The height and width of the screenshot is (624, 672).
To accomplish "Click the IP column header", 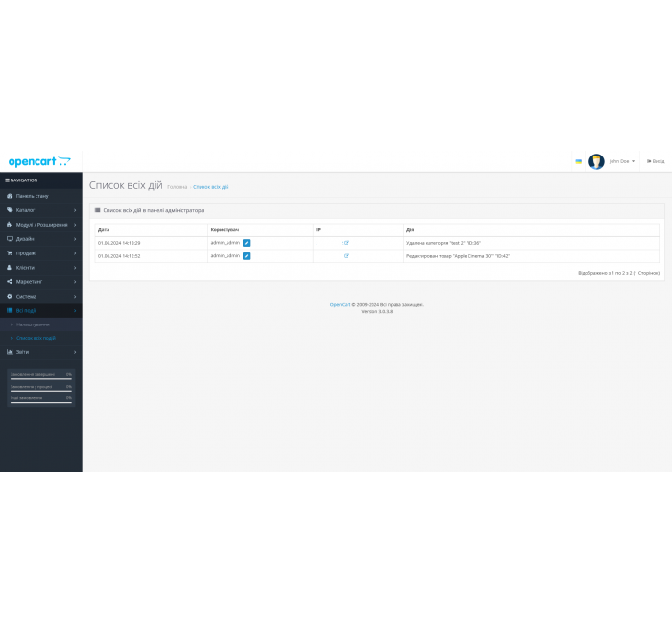I will click(x=318, y=230).
